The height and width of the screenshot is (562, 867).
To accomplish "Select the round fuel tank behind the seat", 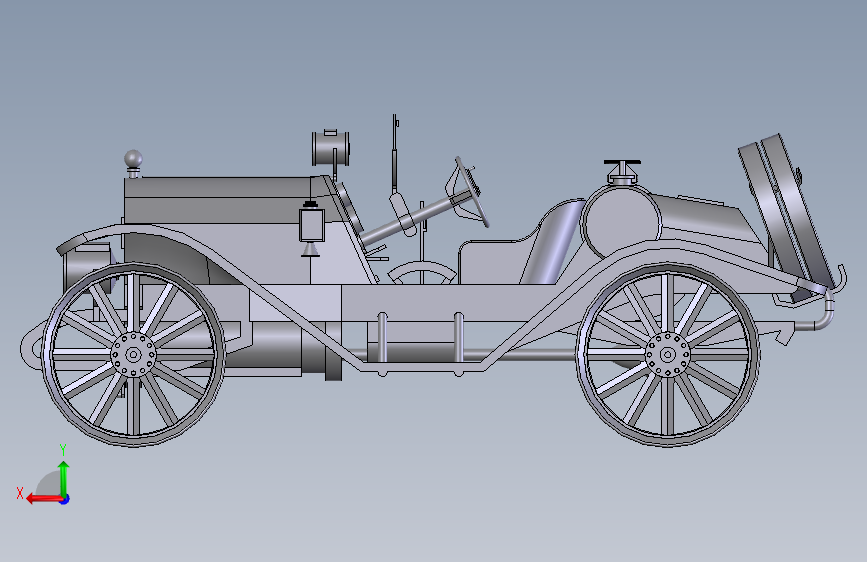I will tap(621, 223).
